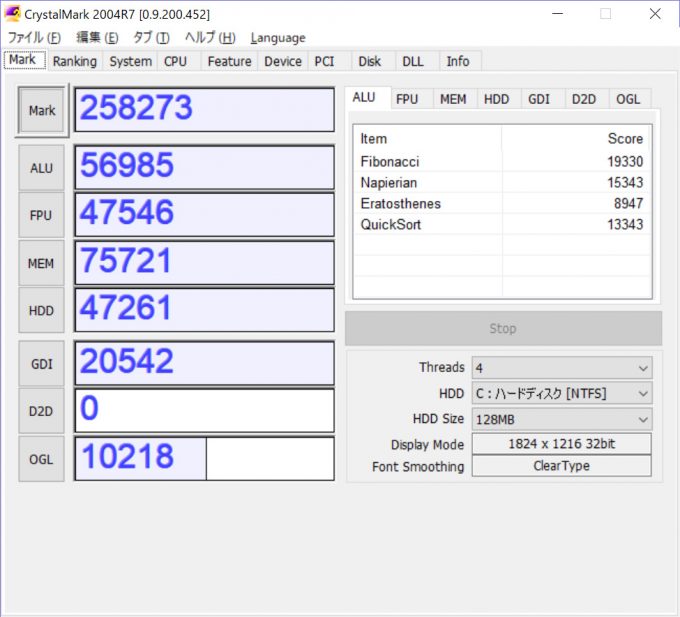The width and height of the screenshot is (680, 617).
Task: Open the Language menu
Action: pyautogui.click(x=278, y=38)
